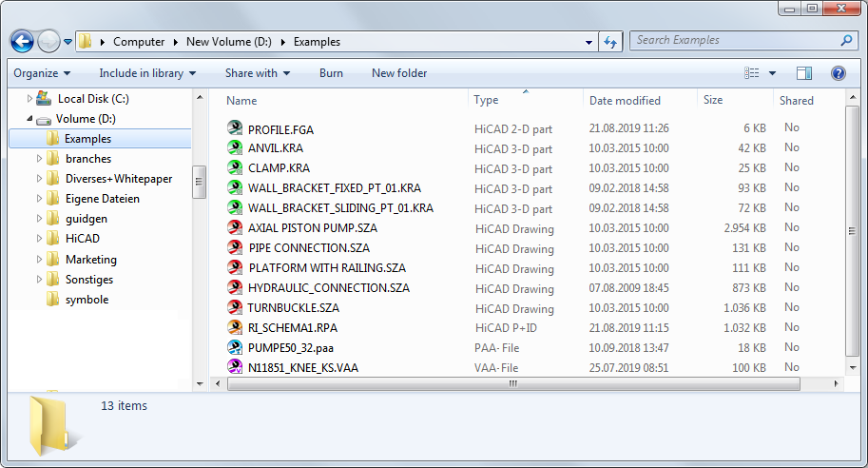Open the Include in library menu
The height and width of the screenshot is (468, 868).
click(x=147, y=73)
